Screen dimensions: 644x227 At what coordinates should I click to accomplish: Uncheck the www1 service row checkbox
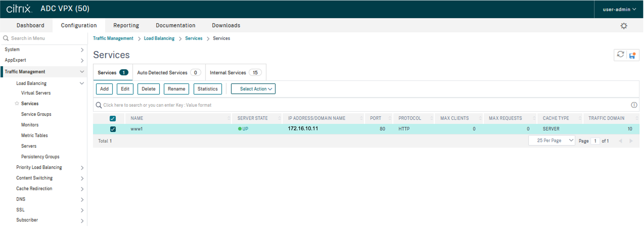pyautogui.click(x=113, y=129)
